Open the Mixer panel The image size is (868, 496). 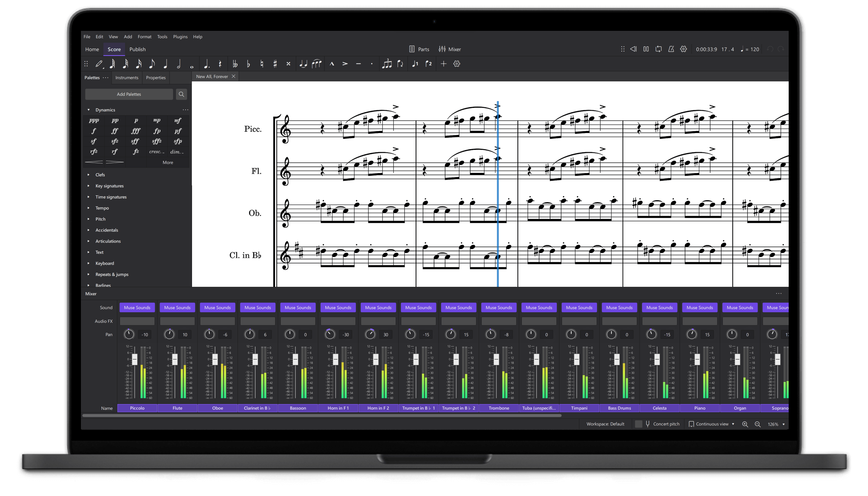point(450,49)
